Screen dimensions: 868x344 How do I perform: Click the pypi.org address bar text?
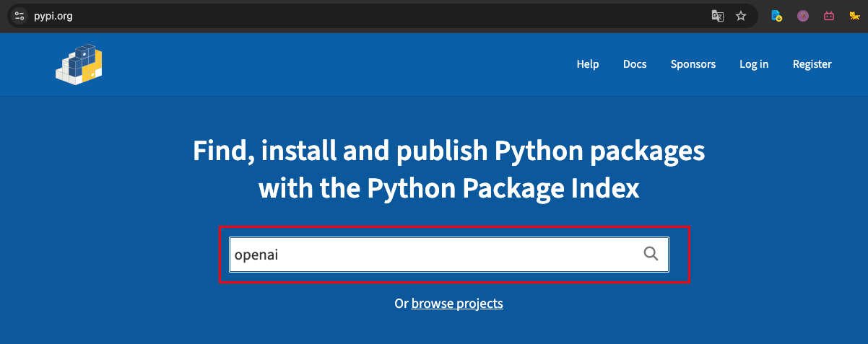(x=53, y=16)
